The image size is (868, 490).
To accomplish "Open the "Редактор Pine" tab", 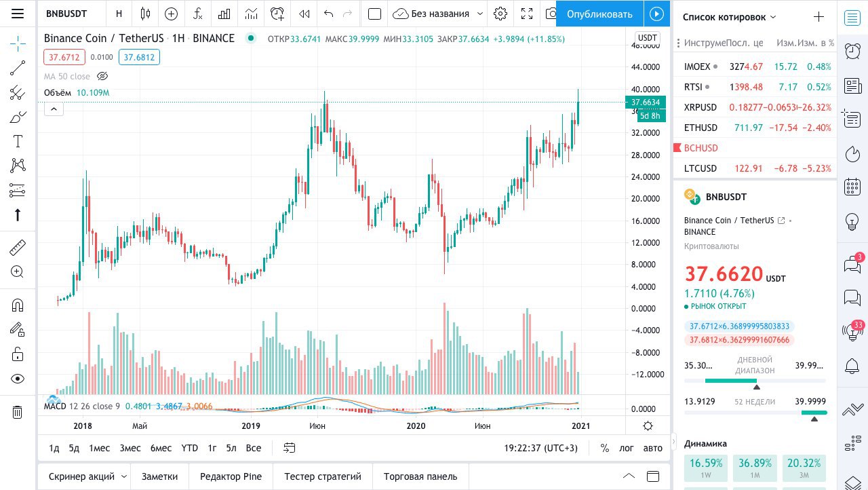I will (x=231, y=476).
